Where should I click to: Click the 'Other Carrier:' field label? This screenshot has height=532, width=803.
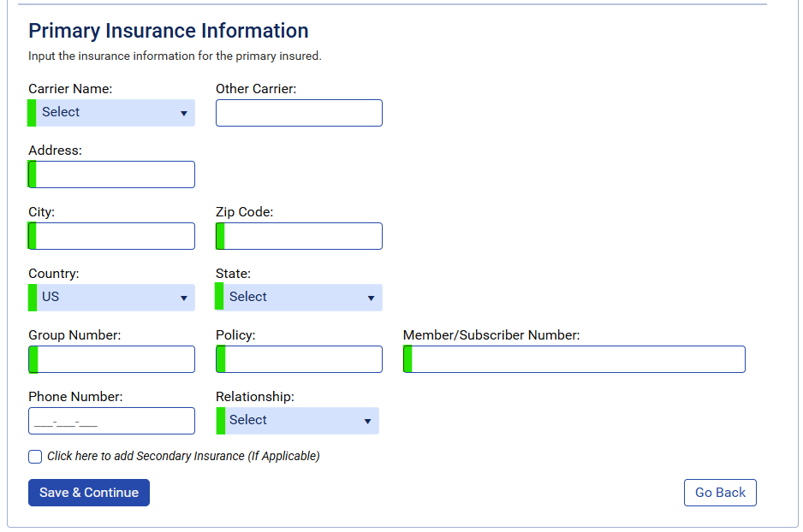point(256,89)
